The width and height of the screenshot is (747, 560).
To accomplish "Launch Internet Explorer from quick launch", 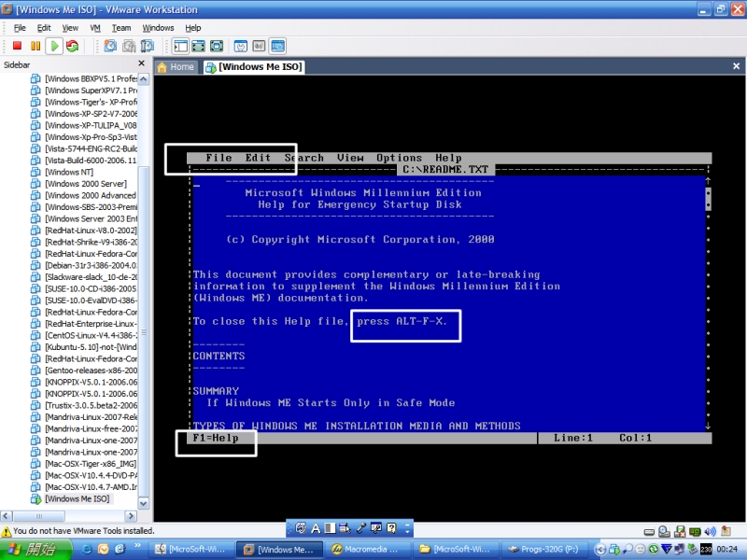I will [x=87, y=549].
